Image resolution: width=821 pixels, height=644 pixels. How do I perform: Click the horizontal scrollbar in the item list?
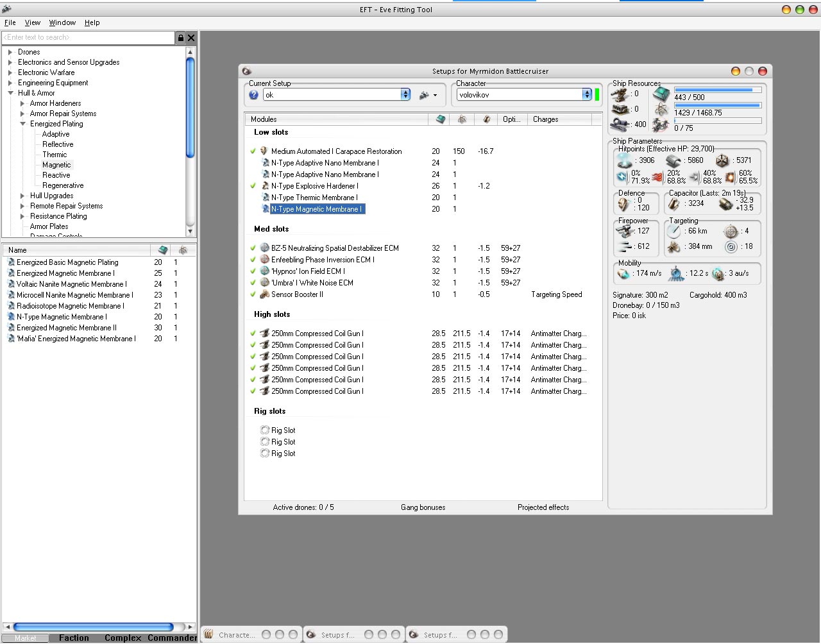[x=94, y=627]
